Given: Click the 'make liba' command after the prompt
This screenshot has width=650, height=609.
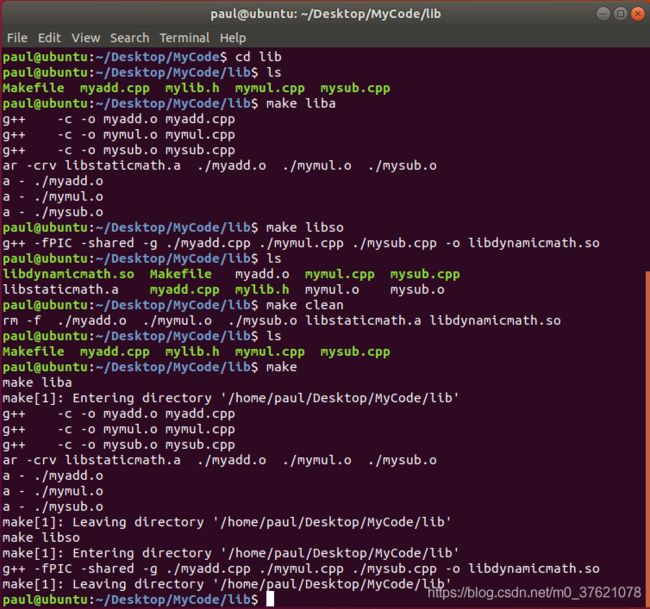Looking at the screenshot, I should (x=301, y=103).
